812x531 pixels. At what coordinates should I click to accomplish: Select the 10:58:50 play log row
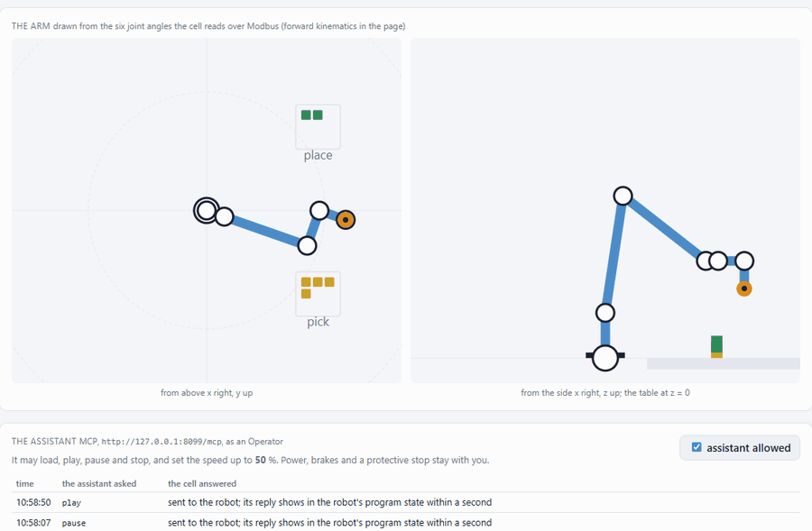(x=405, y=502)
